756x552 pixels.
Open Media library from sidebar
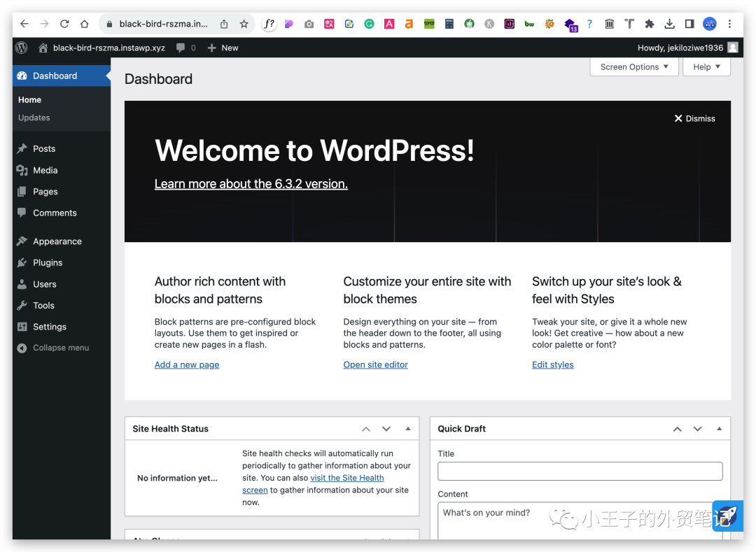pyautogui.click(x=45, y=170)
